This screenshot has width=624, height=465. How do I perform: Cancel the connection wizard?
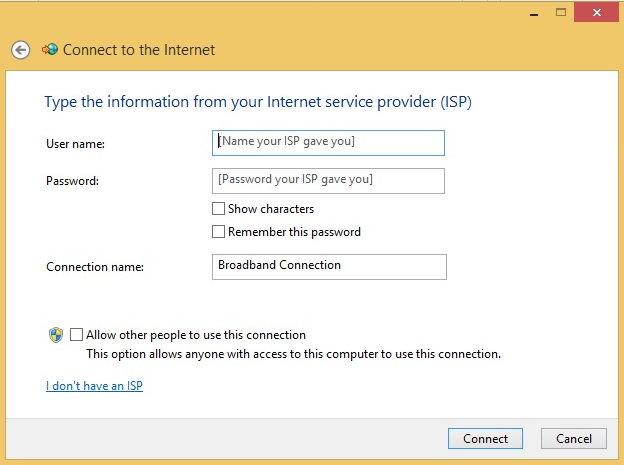pyautogui.click(x=573, y=438)
